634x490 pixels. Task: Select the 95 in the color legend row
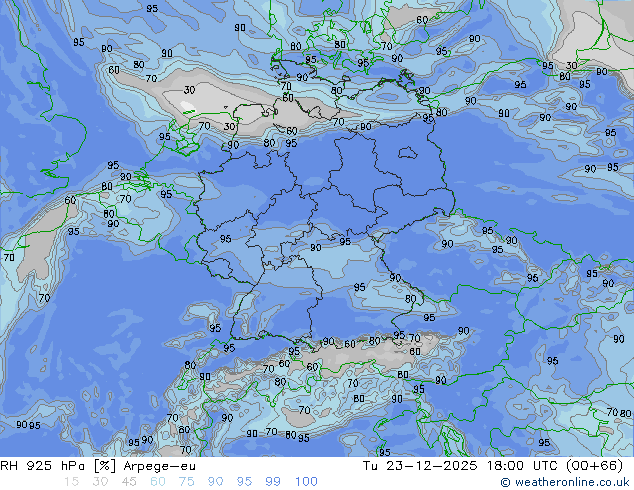[x=244, y=482]
